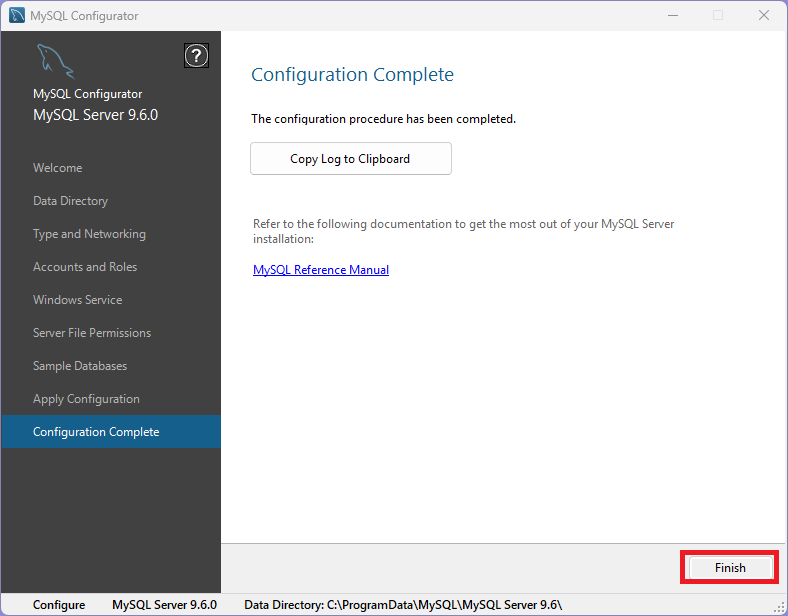Select the highlighted Configuration Complete step

(96, 432)
